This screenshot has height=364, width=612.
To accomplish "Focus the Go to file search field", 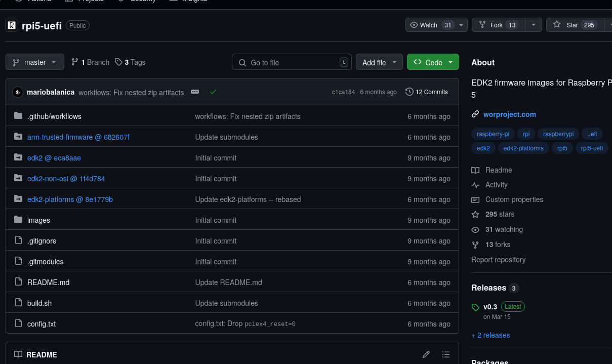I will pyautogui.click(x=292, y=62).
